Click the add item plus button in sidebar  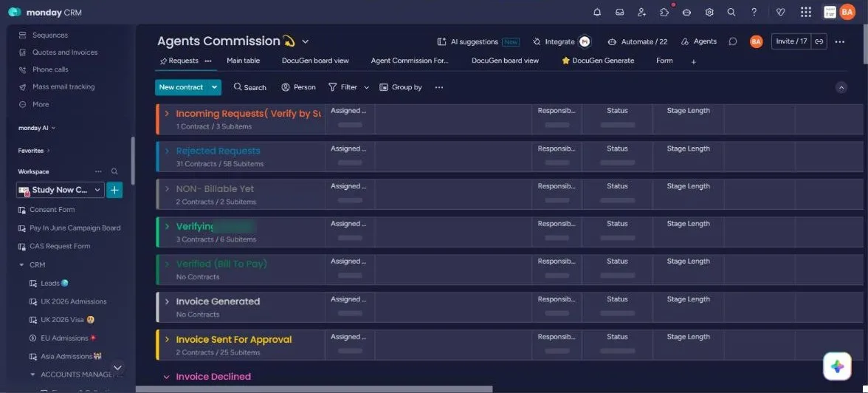click(x=114, y=190)
